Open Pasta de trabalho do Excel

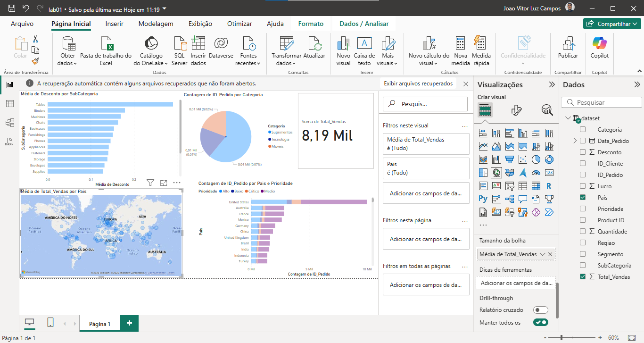[106, 51]
